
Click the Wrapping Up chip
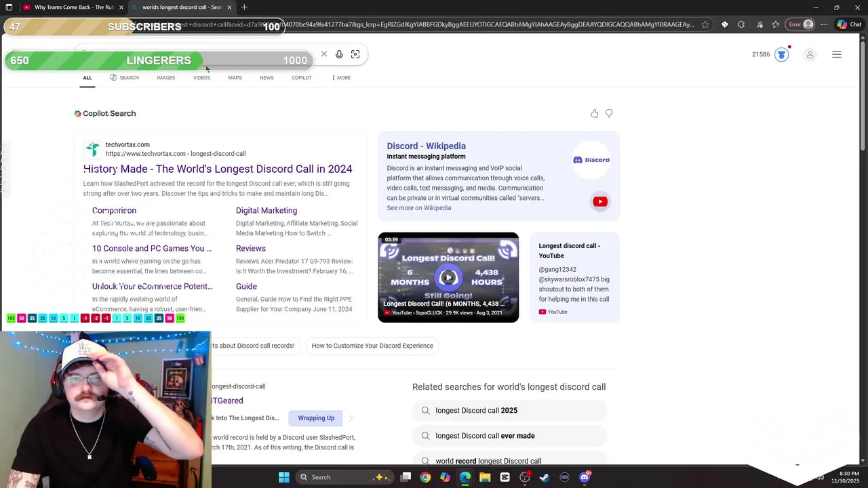[316, 418]
